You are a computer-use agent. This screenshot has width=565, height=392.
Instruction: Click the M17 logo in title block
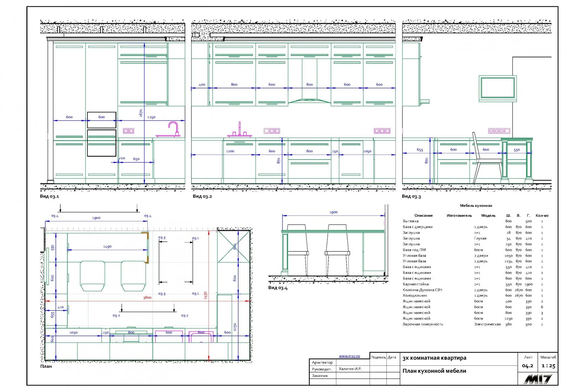point(537,379)
